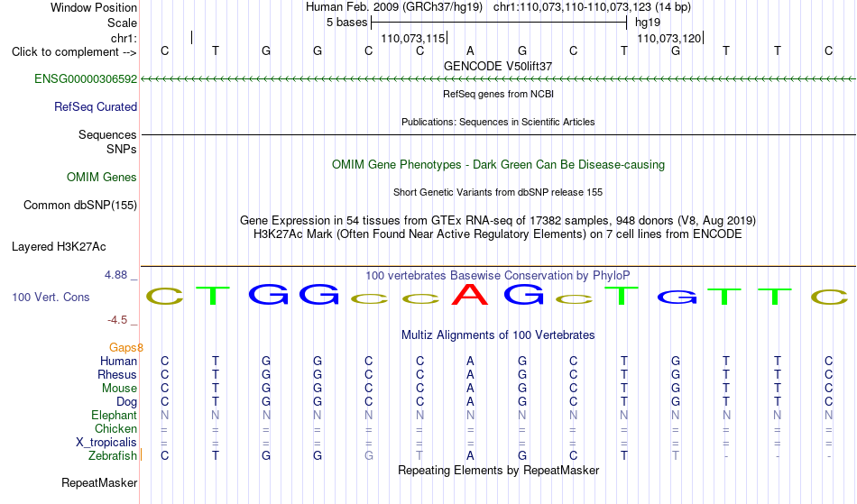857x504 pixels.
Task: Click the 100 Vert. Cons track label
Action: pos(51,297)
